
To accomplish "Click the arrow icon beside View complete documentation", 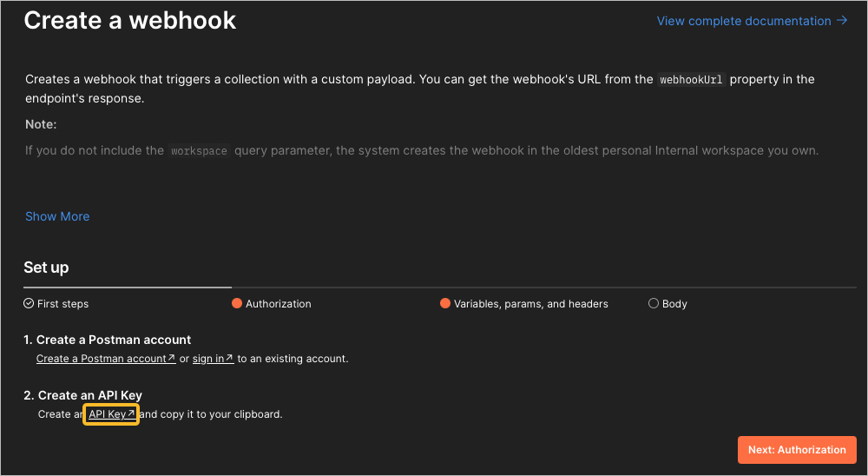I will [x=842, y=21].
